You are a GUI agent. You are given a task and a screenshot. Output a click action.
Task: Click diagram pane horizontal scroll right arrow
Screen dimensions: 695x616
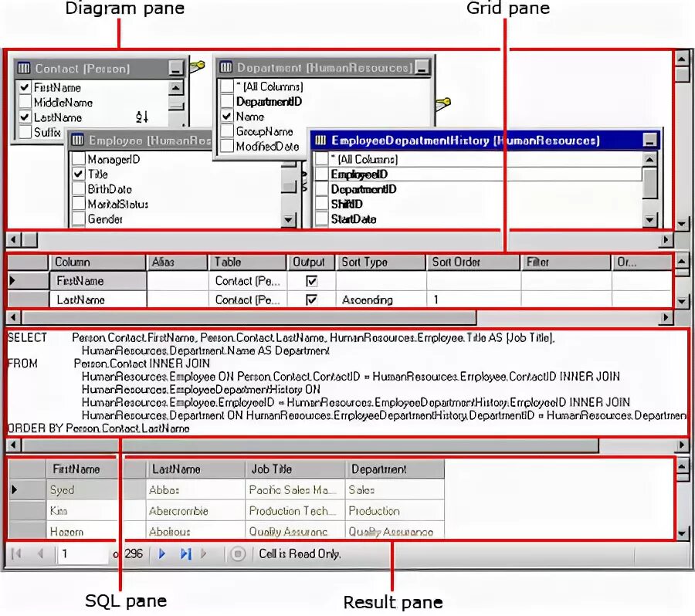(x=666, y=240)
